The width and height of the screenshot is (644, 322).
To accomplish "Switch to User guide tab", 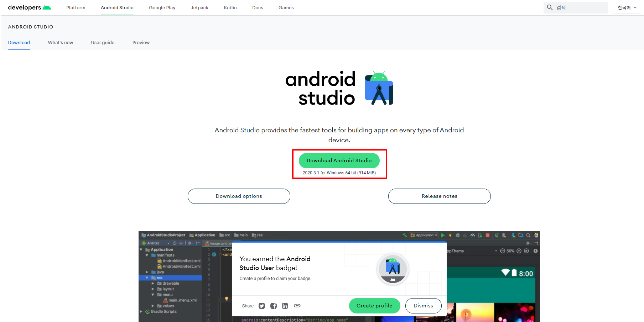I will pyautogui.click(x=103, y=42).
